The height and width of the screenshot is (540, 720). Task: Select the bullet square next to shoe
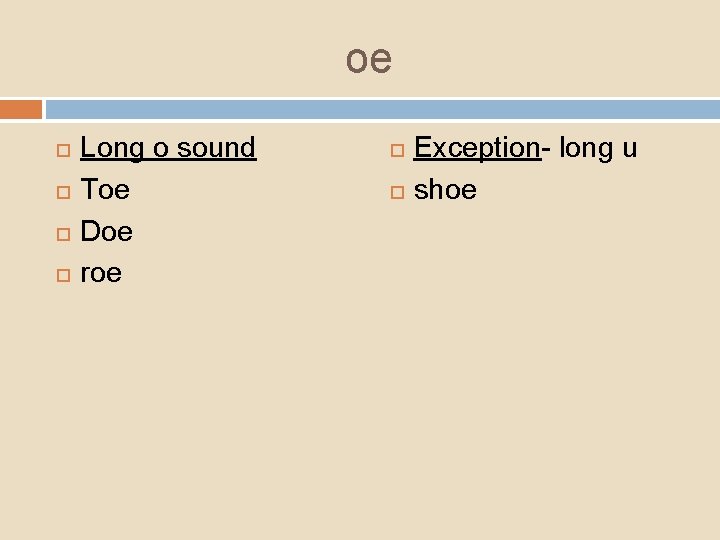pyautogui.click(x=396, y=191)
